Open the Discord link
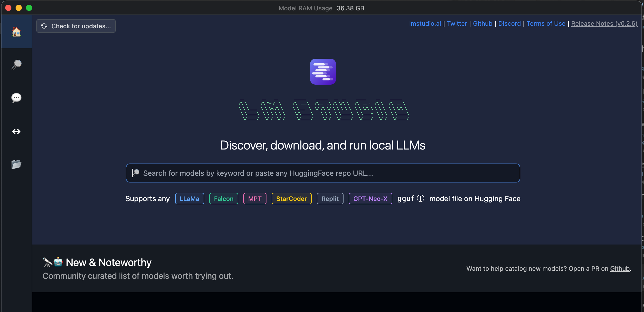The width and height of the screenshot is (644, 312). [509, 24]
